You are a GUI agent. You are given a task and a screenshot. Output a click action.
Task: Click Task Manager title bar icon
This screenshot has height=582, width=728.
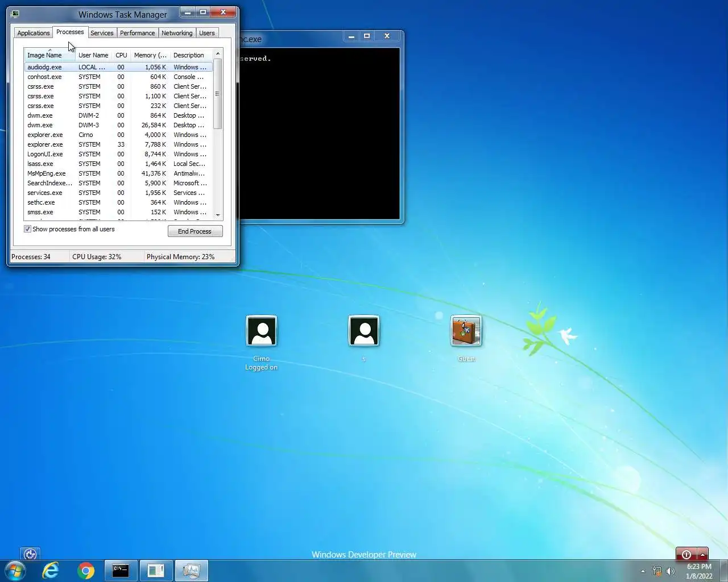pyautogui.click(x=15, y=14)
